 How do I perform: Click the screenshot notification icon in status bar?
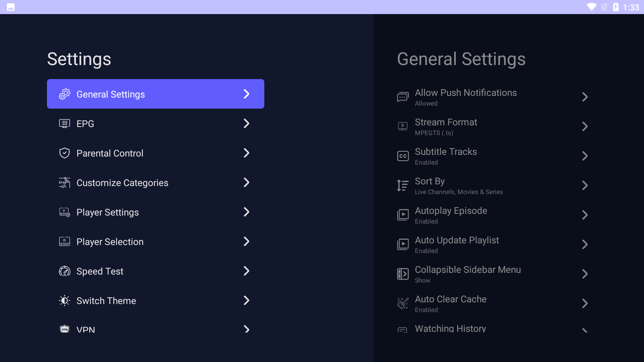(11, 7)
